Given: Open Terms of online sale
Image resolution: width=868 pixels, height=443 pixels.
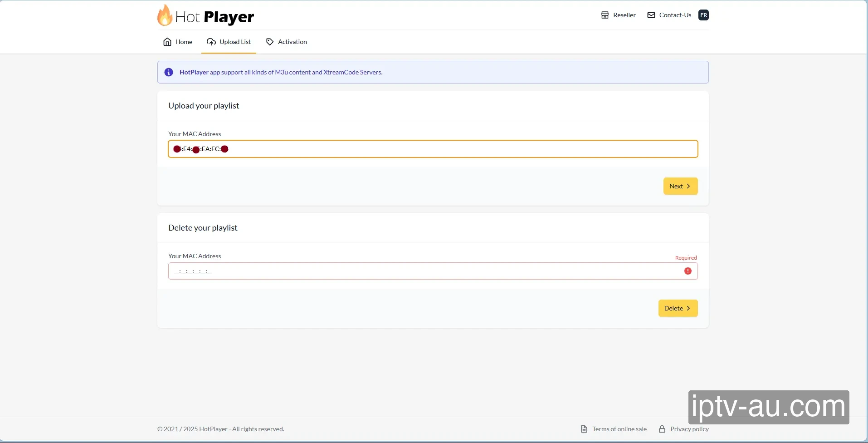Looking at the screenshot, I should tap(614, 429).
